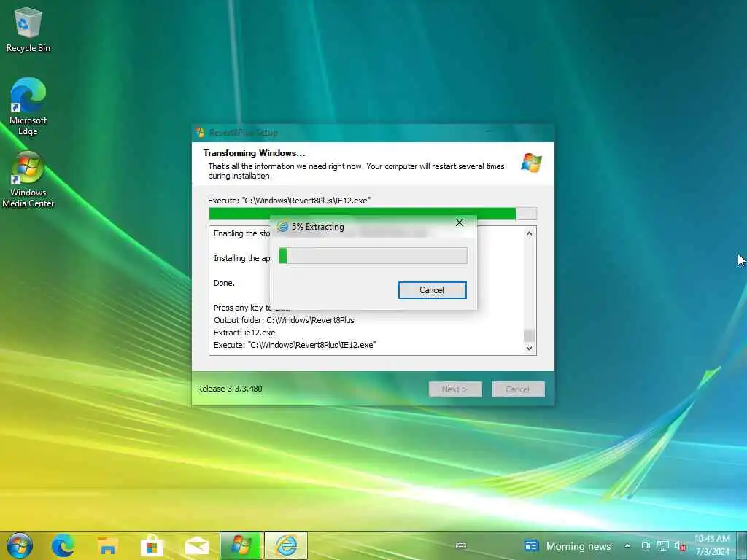The width and height of the screenshot is (747, 560).
Task: Select the 'Installing the ap' log line
Action: [x=242, y=258]
